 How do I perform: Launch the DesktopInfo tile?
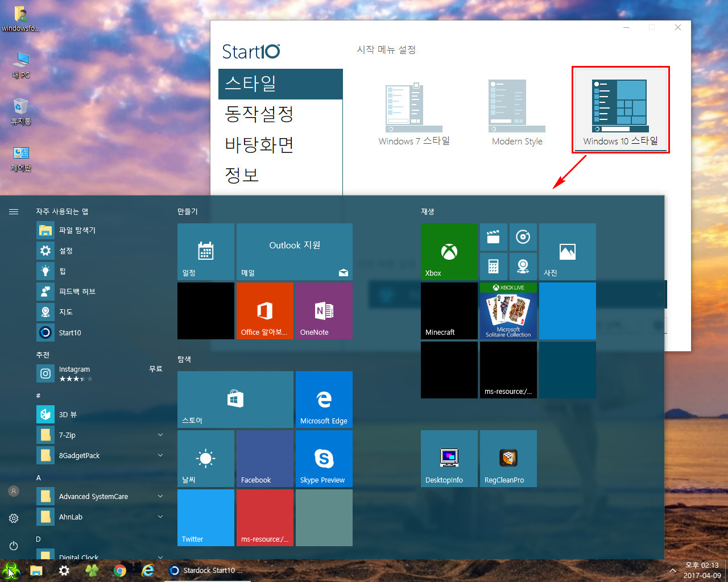(x=449, y=458)
